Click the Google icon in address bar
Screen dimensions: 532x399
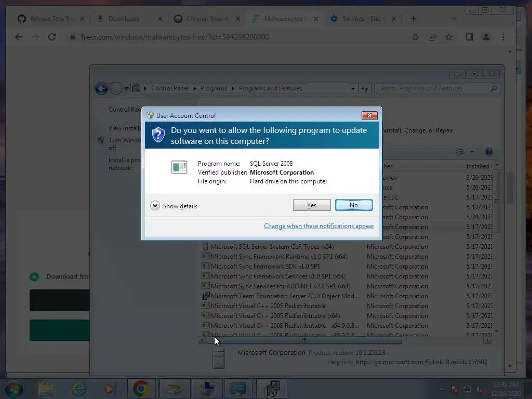point(416,37)
